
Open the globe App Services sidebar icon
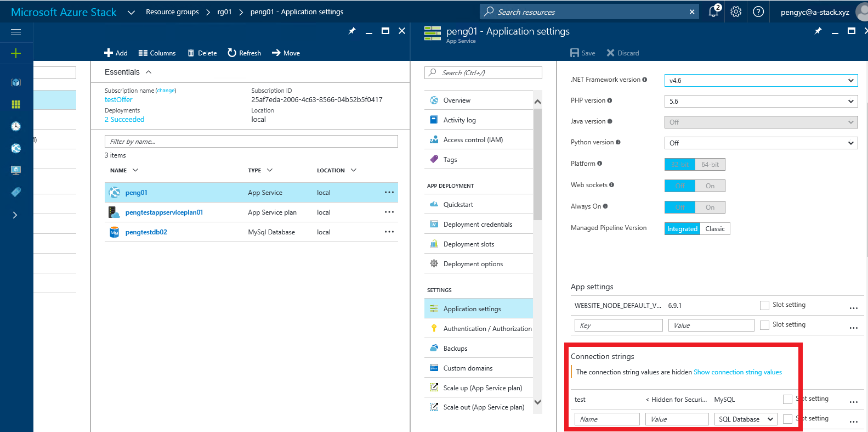tap(16, 148)
